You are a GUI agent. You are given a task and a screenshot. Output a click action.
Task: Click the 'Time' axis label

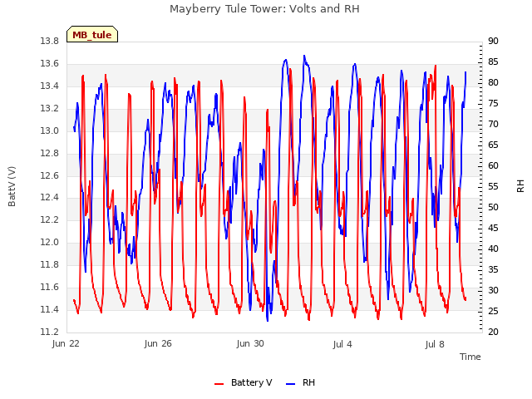[x=470, y=357]
